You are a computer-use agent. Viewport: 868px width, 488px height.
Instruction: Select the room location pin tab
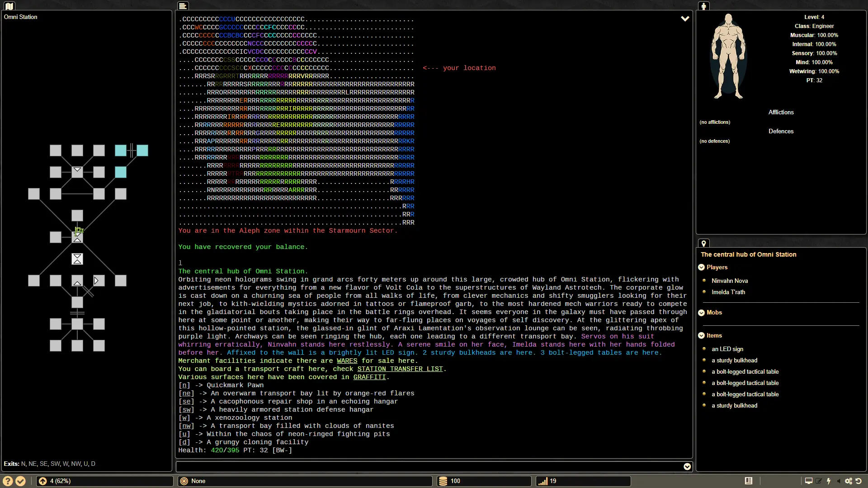click(x=703, y=243)
